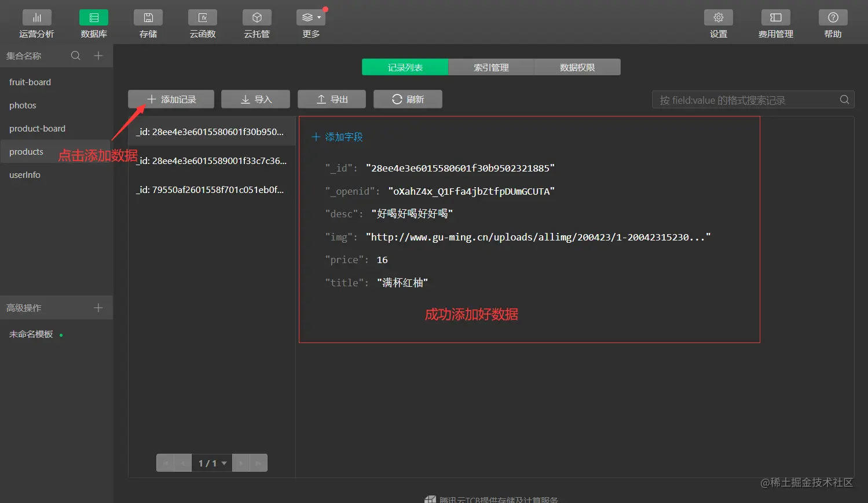Refresh records with the 刷新 button

click(408, 99)
